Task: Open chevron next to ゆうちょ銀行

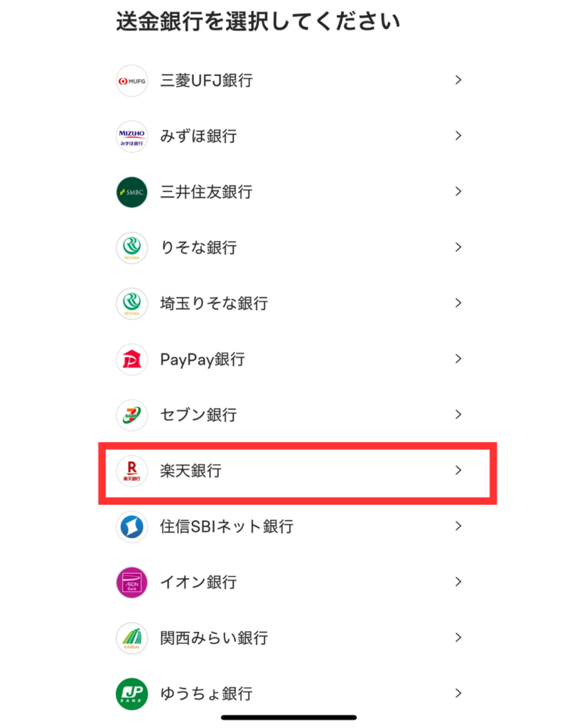Action: pos(458,693)
